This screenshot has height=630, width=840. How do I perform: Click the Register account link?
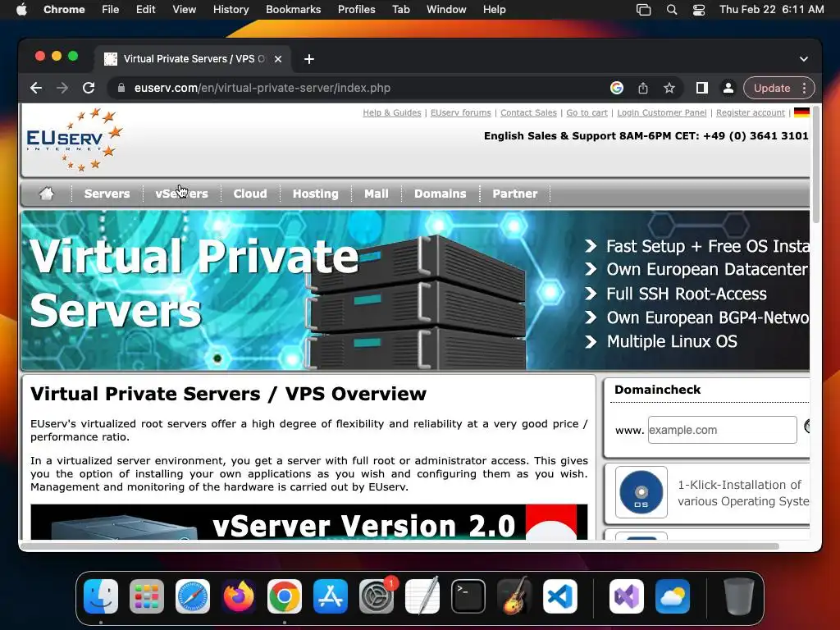[x=751, y=112]
